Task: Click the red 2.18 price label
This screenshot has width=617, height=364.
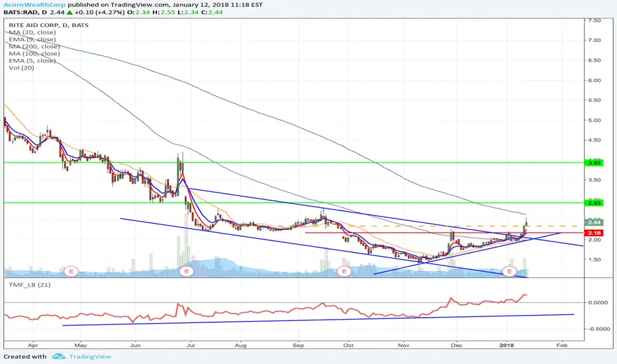Action: [594, 233]
